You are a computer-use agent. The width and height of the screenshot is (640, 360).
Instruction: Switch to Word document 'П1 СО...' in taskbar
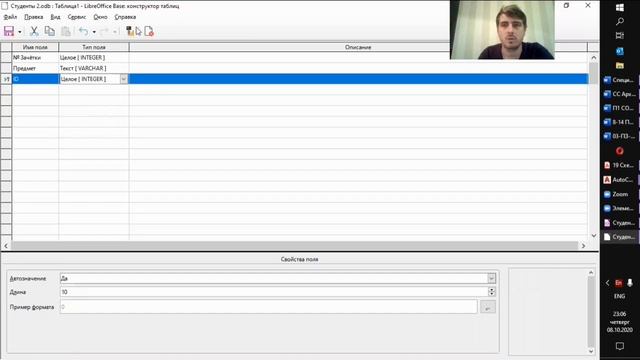pos(620,108)
